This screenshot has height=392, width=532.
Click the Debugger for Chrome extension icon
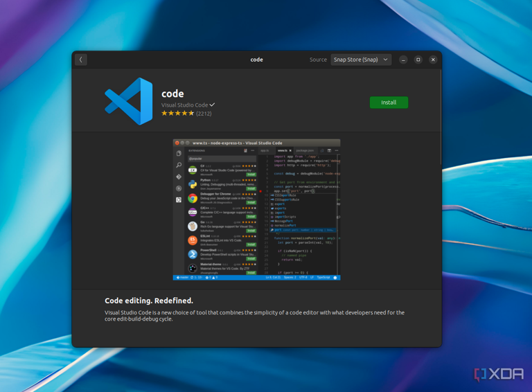coord(193,198)
